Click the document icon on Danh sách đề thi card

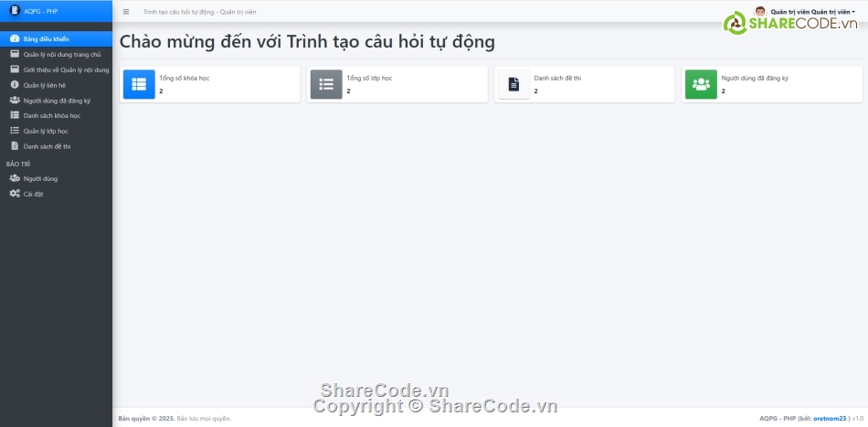[x=513, y=84]
